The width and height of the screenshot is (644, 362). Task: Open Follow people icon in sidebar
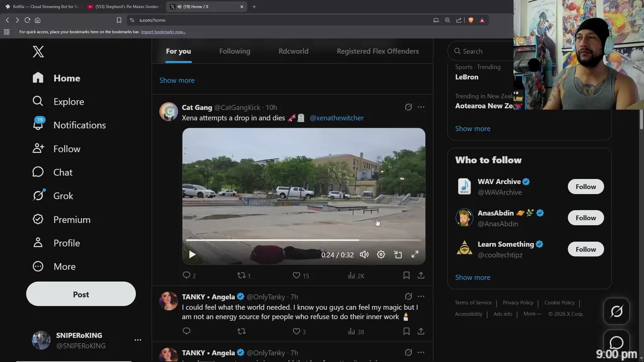pyautogui.click(x=38, y=148)
